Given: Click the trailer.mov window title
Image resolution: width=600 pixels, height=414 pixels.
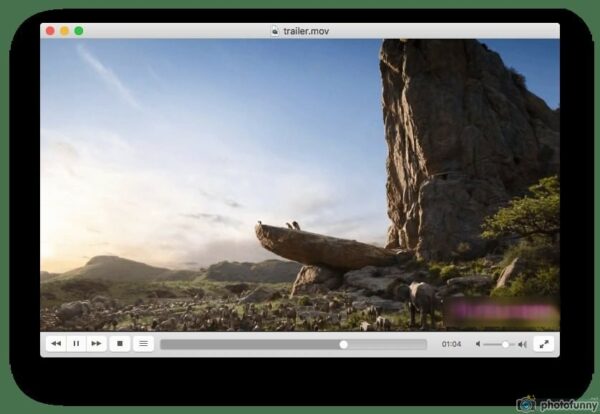Looking at the screenshot, I should (x=306, y=31).
